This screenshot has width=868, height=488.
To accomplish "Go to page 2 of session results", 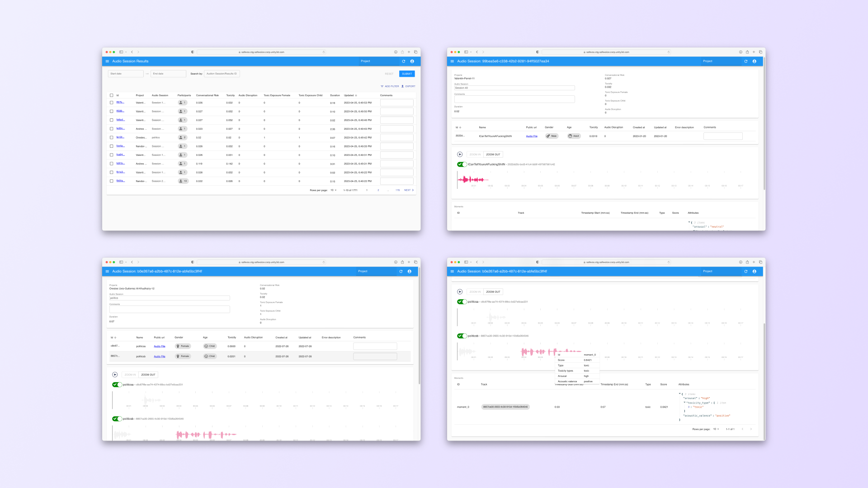I will pyautogui.click(x=378, y=190).
